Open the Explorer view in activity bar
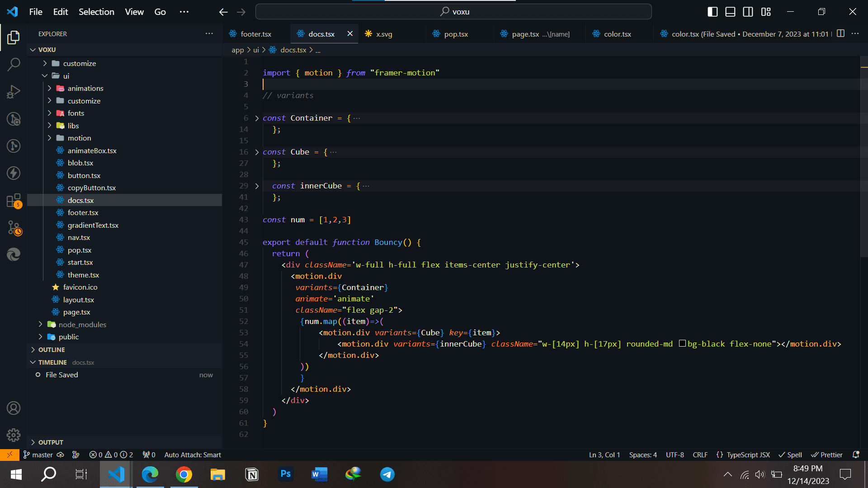The height and width of the screenshot is (488, 868). tap(14, 37)
